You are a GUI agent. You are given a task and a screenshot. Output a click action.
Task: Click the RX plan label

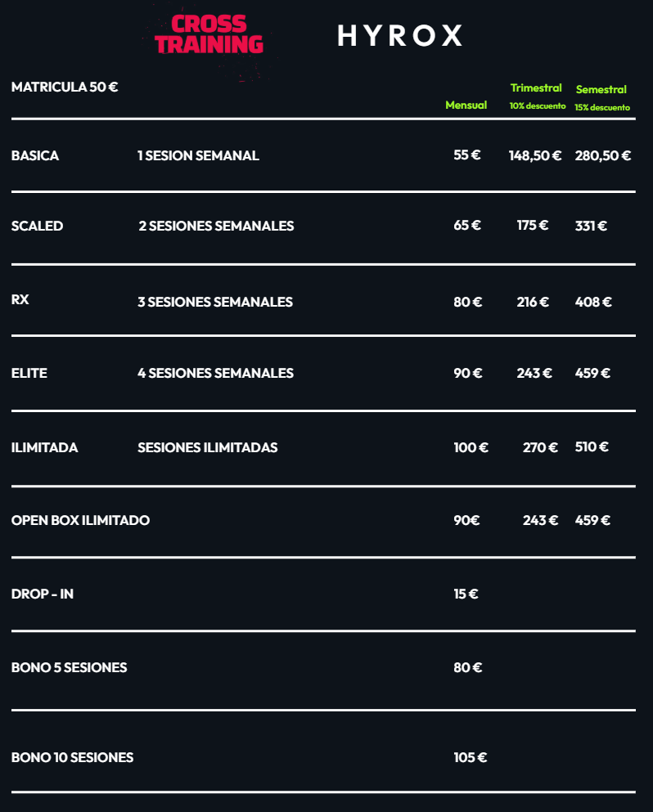point(20,299)
